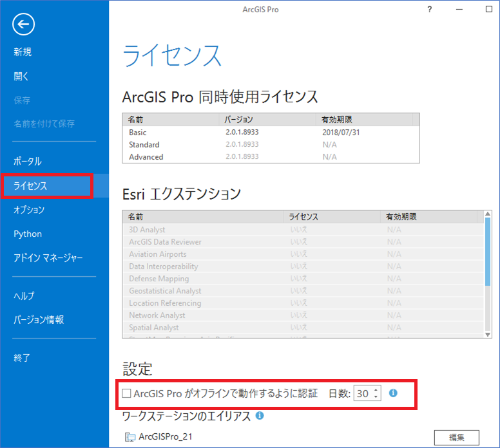Click the back arrow circle icon
The width and height of the screenshot is (500, 448).
point(23,24)
